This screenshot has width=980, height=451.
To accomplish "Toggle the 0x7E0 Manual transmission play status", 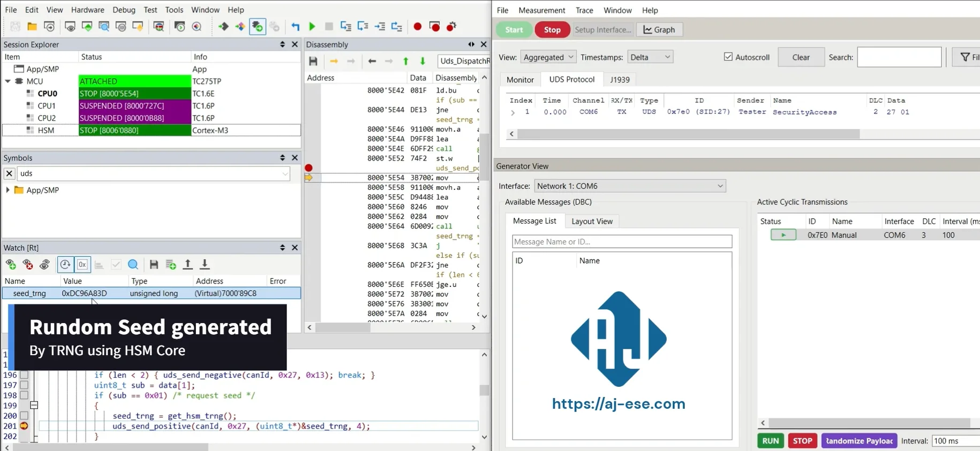I will pos(783,235).
